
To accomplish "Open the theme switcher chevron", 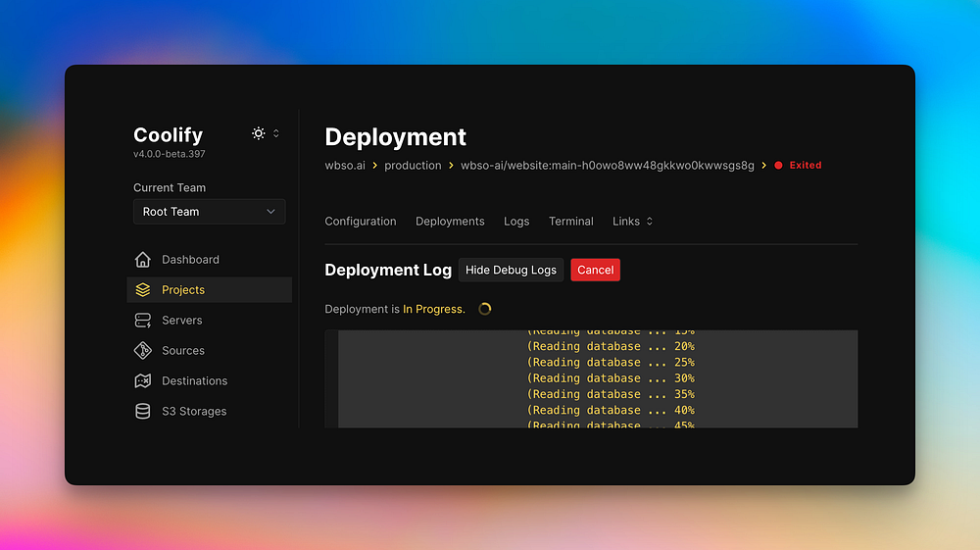I will coord(276,133).
